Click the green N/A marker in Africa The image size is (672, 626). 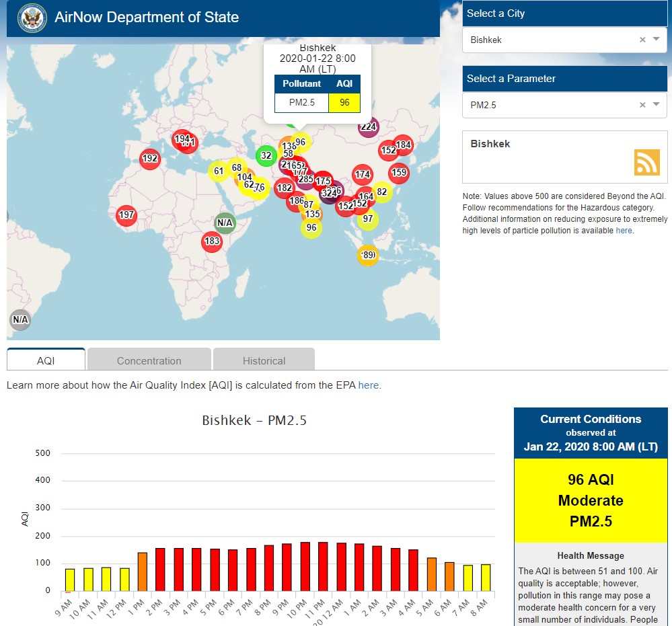225,223
